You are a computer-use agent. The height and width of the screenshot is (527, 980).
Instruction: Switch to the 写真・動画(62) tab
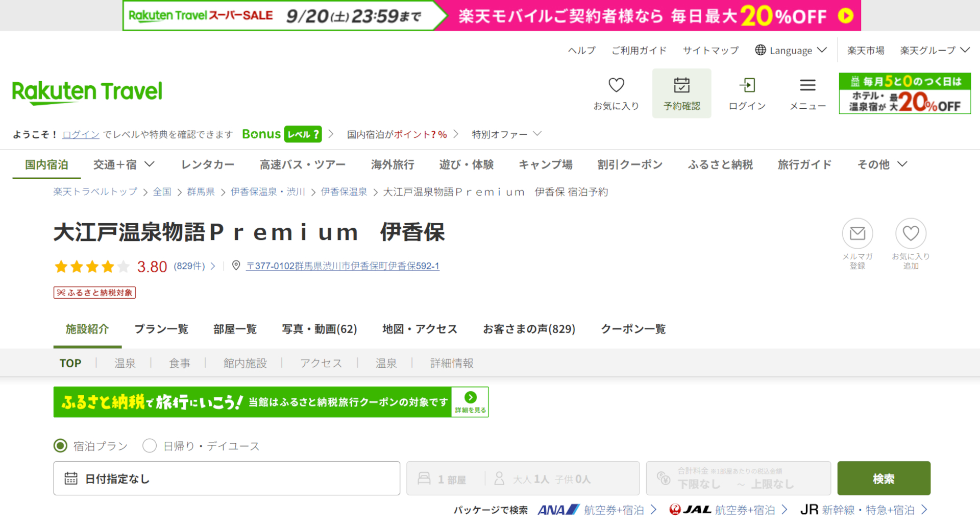pos(320,329)
